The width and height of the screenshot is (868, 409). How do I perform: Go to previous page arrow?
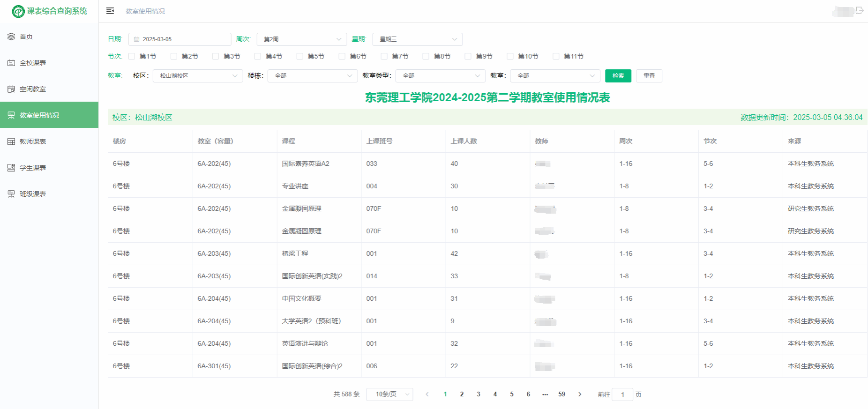427,394
